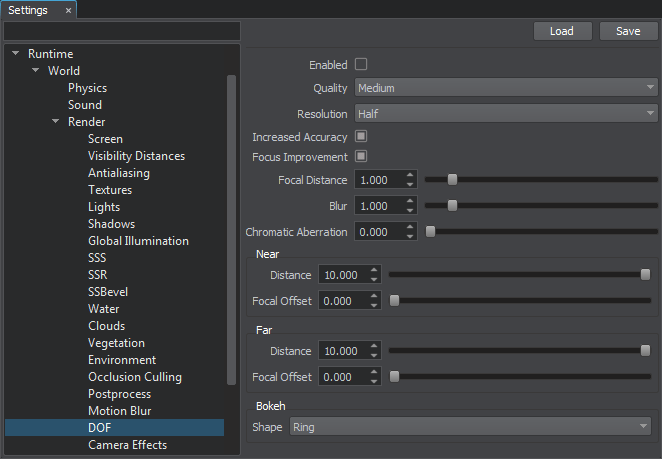Increase Focal Distance with up arrow
Screen dimensions: 662x459
(410, 175)
